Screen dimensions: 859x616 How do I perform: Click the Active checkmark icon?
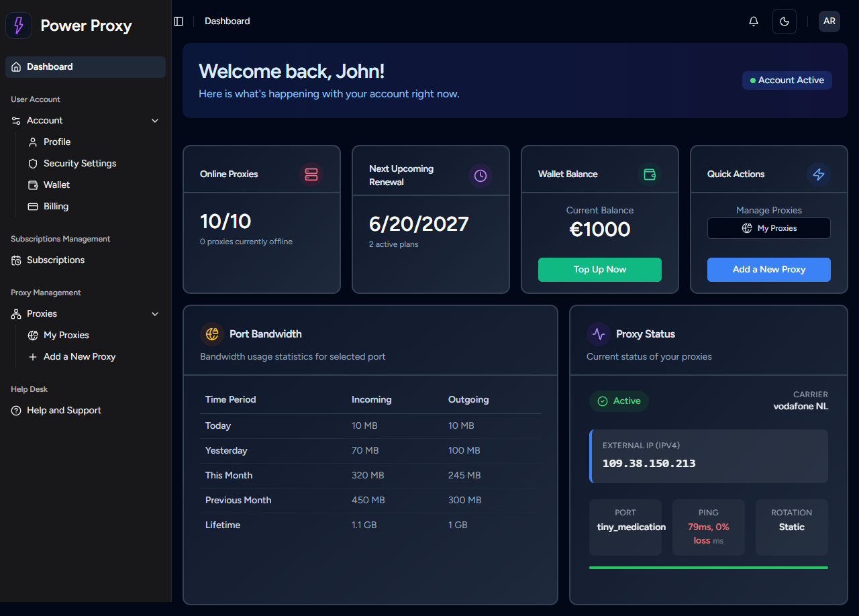(x=603, y=401)
